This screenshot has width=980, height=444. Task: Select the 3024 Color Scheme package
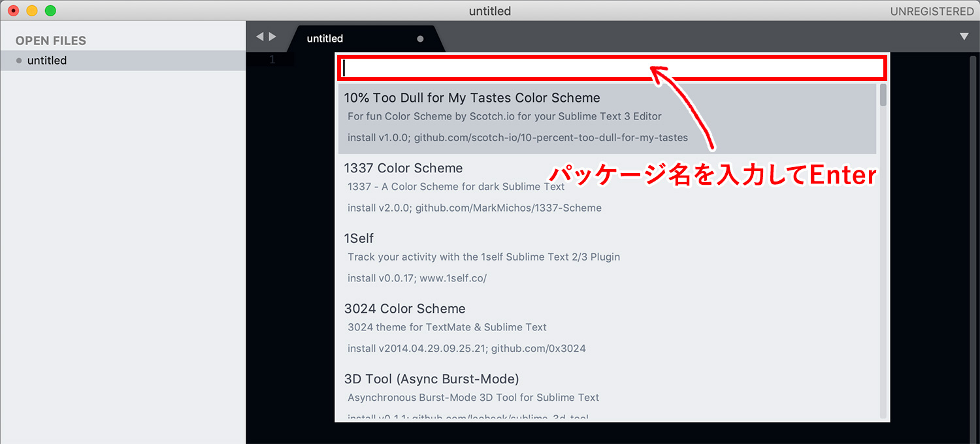click(x=607, y=329)
